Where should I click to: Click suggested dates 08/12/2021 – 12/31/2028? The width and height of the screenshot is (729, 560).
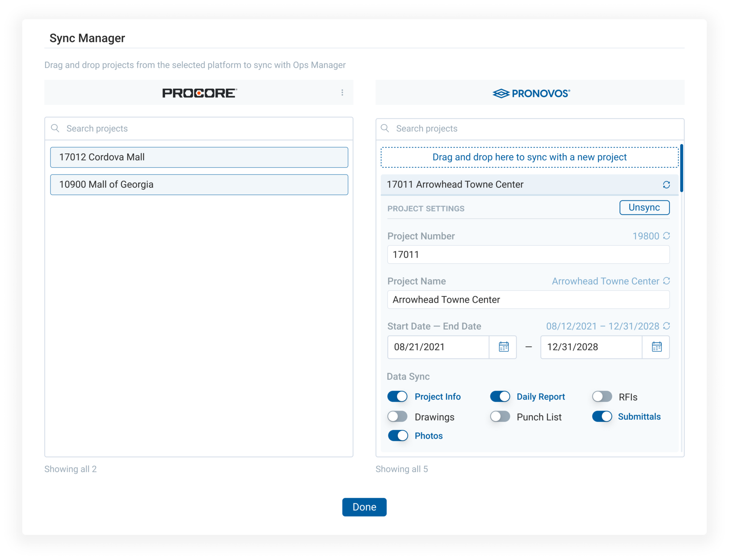click(x=603, y=326)
